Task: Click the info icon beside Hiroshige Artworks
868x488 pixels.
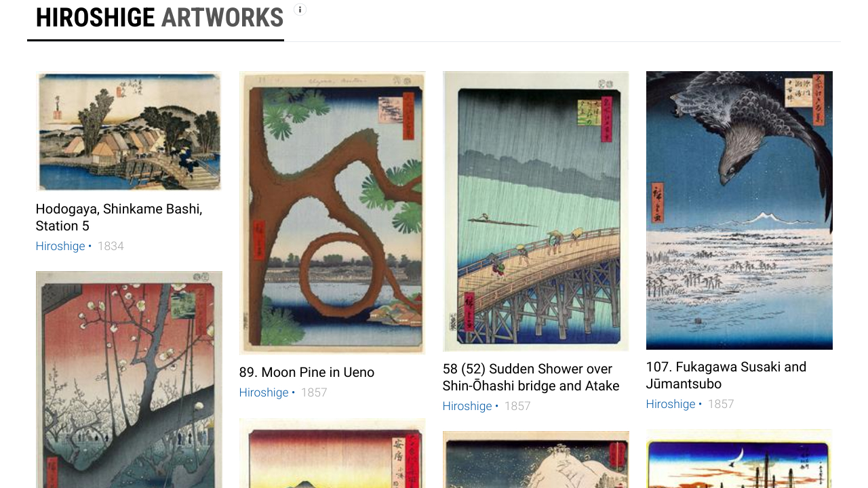Action: pos(300,9)
